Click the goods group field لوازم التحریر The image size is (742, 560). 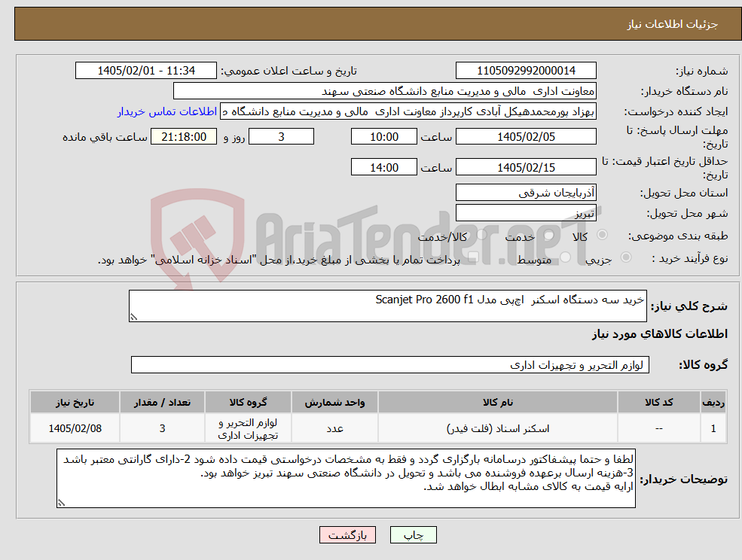tap(390, 364)
